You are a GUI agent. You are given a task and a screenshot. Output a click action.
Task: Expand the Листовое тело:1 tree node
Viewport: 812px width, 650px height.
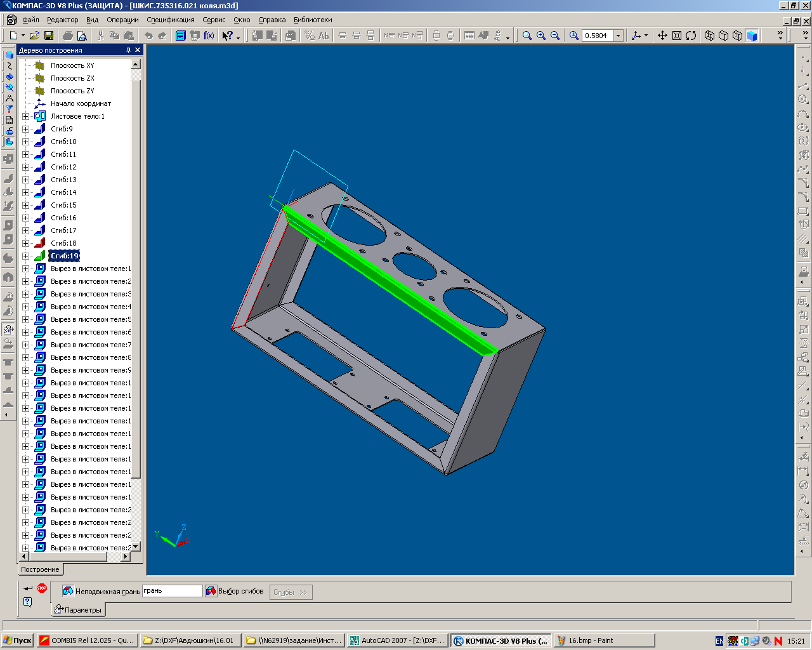[x=25, y=116]
